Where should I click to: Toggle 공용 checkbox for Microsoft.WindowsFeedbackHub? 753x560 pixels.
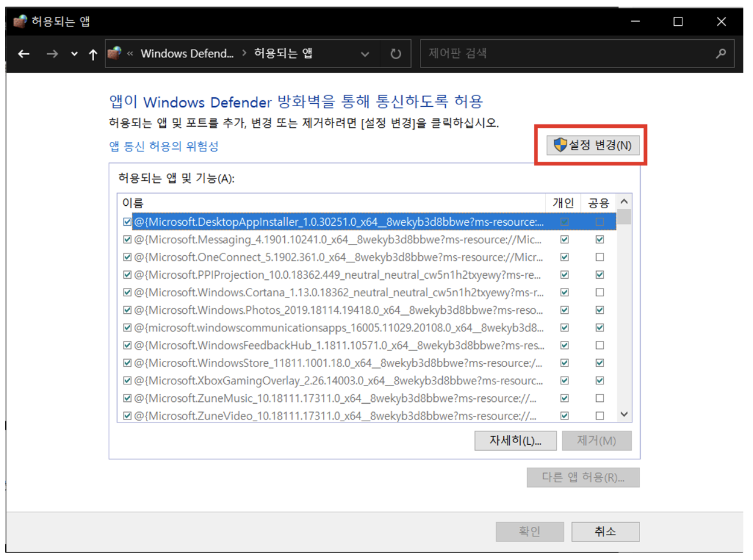[x=599, y=345]
